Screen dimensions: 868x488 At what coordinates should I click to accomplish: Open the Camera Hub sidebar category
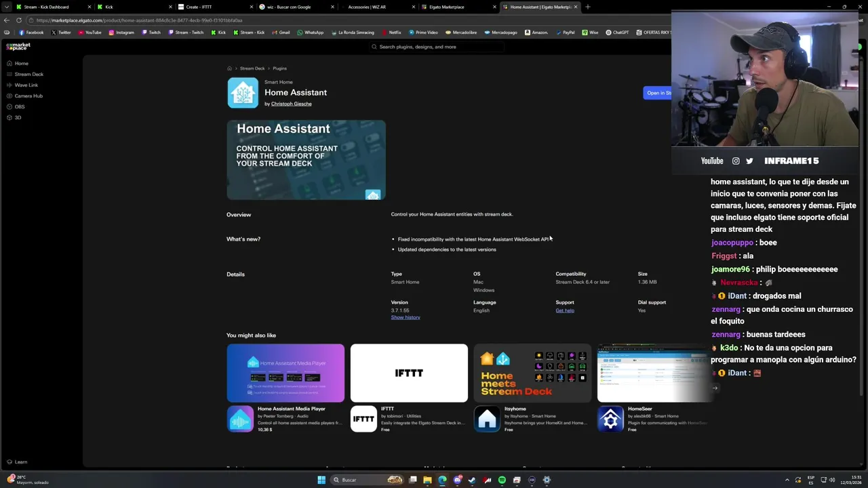tap(24, 96)
